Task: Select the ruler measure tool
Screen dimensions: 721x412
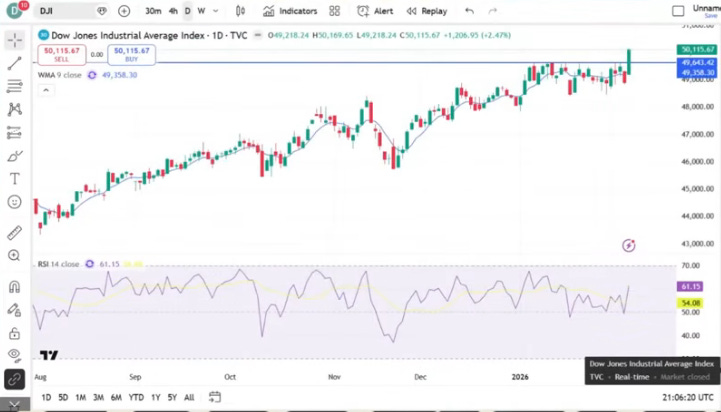Action: pos(14,233)
